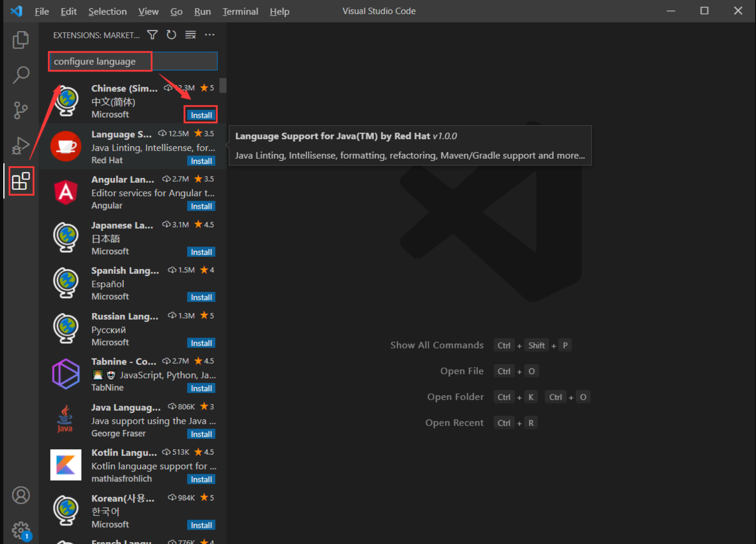Install the Korean language pack
The image size is (756, 544).
(x=201, y=525)
